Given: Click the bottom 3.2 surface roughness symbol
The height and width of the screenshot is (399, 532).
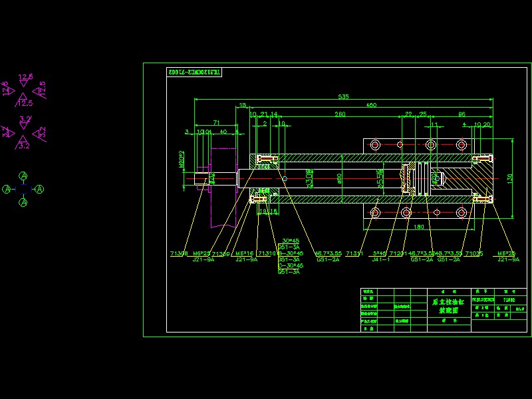Looking at the screenshot, I should point(25,142).
